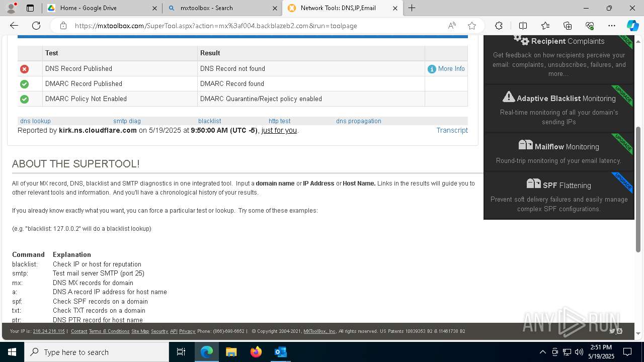Open the Favorites list

pyautogui.click(x=545, y=26)
